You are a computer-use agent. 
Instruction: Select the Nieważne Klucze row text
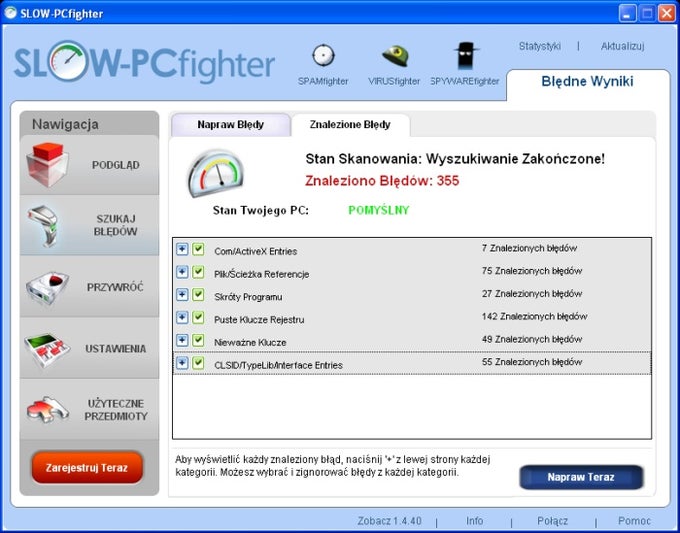pyautogui.click(x=250, y=343)
